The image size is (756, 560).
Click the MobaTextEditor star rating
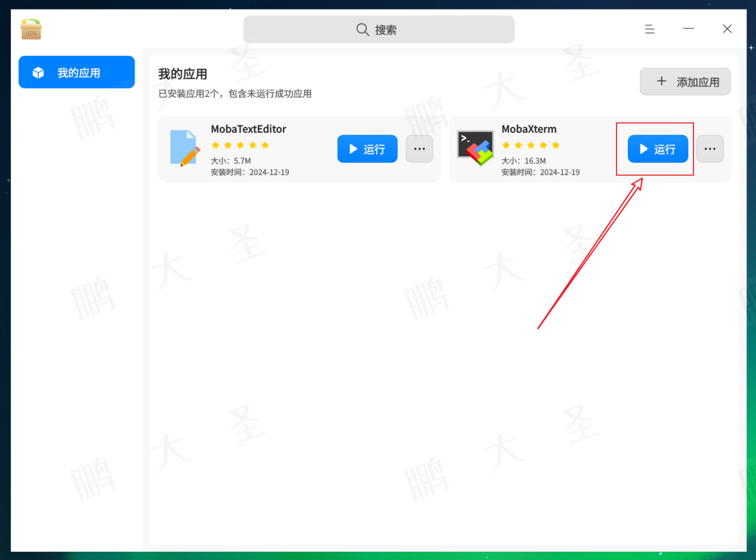click(x=240, y=145)
